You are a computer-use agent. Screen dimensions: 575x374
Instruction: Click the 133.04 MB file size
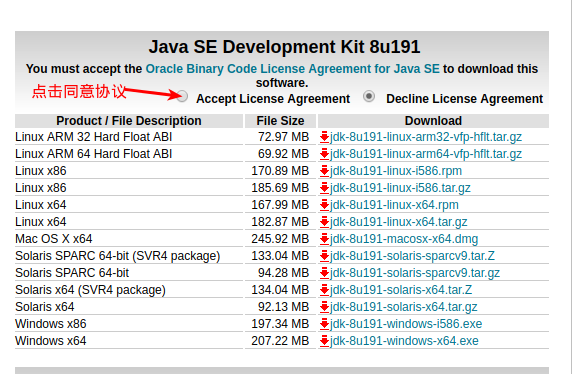tap(280, 256)
